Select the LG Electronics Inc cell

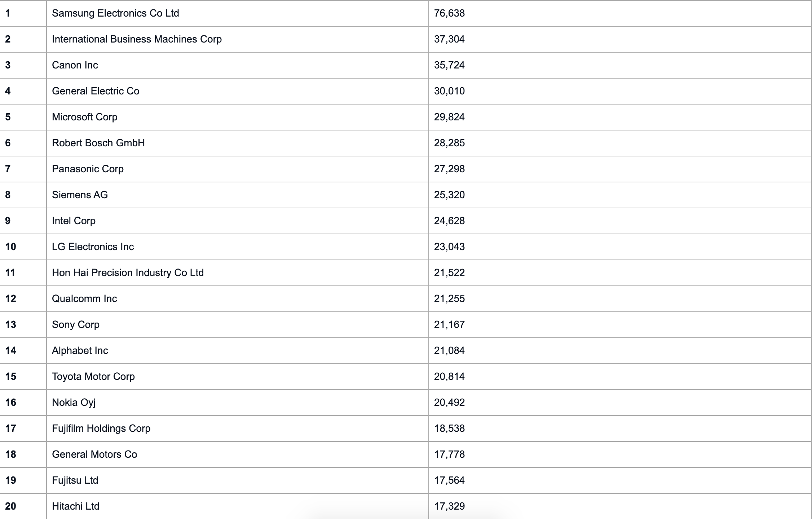click(x=93, y=247)
